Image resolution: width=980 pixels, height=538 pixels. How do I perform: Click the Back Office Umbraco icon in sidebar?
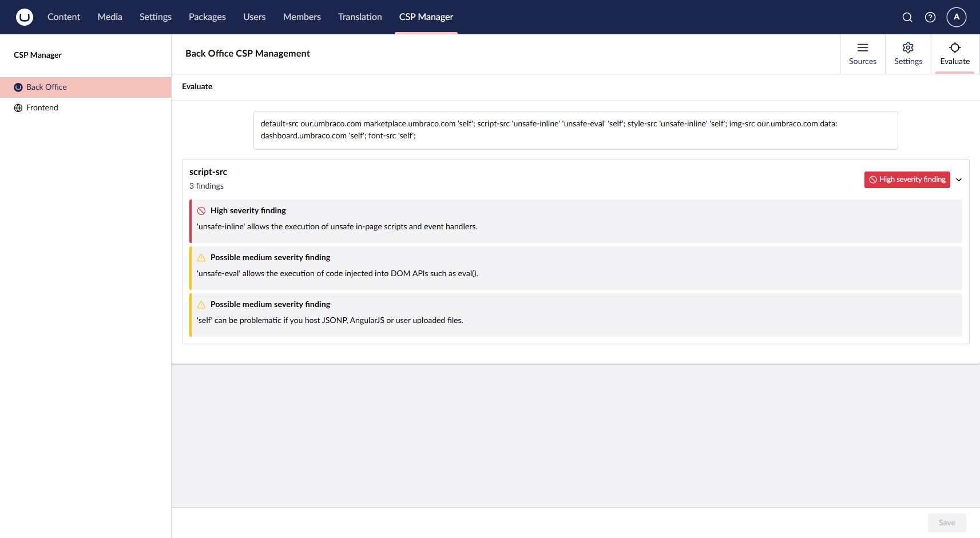(x=18, y=87)
